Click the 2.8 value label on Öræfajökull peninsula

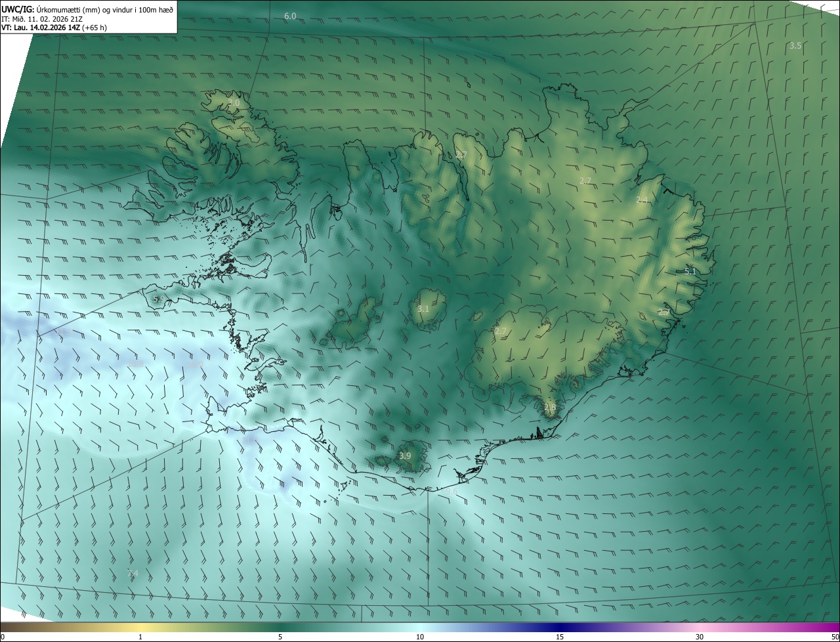(x=550, y=408)
